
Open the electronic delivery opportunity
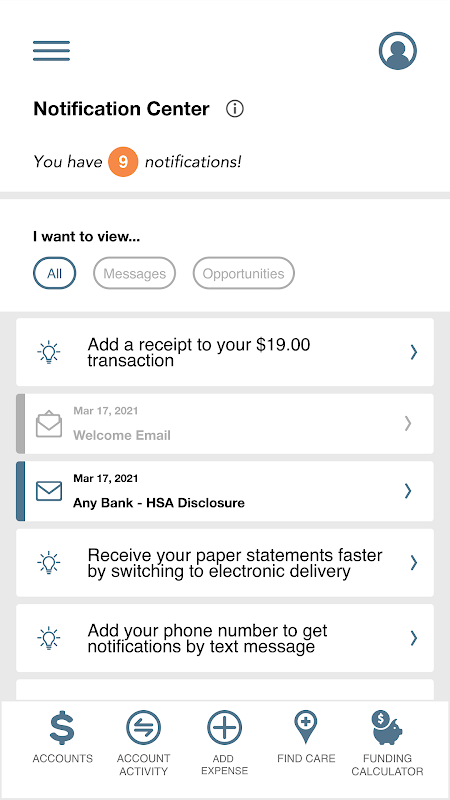point(225,563)
